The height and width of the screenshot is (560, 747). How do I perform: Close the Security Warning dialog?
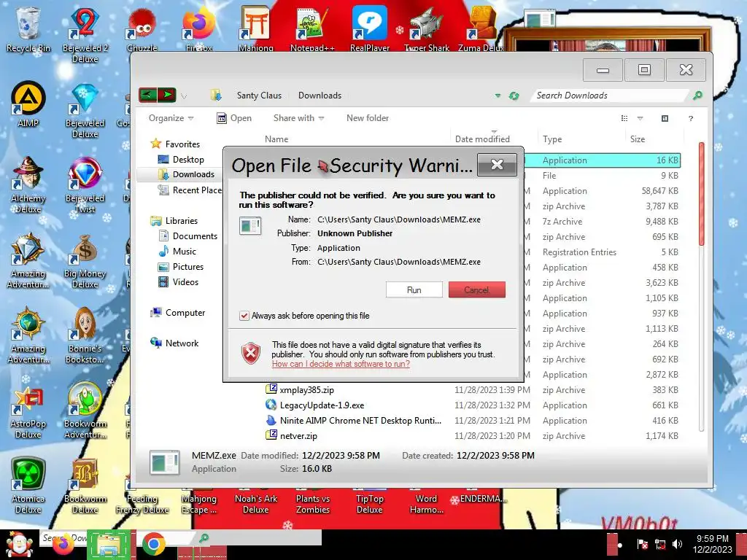[497, 165]
